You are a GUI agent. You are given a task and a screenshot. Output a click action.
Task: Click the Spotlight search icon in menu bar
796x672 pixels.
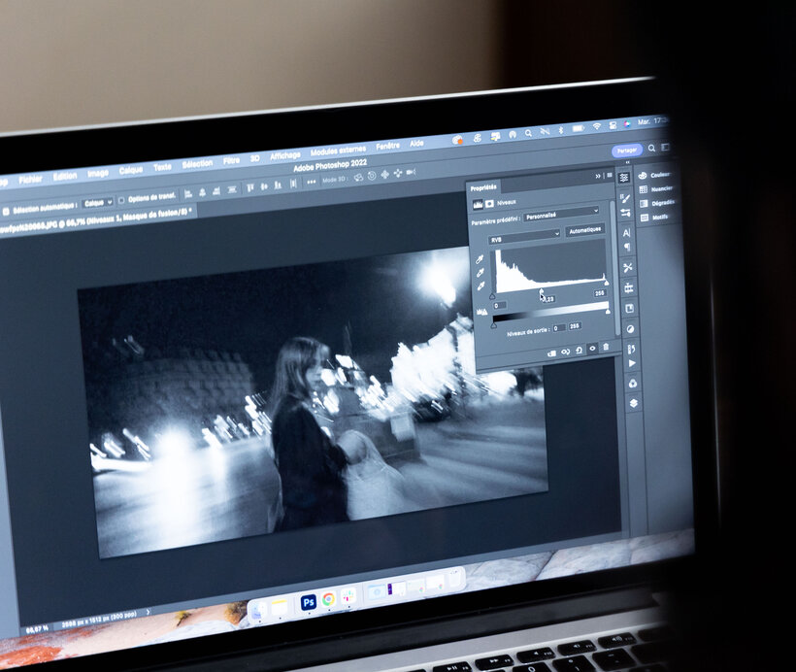click(x=528, y=133)
